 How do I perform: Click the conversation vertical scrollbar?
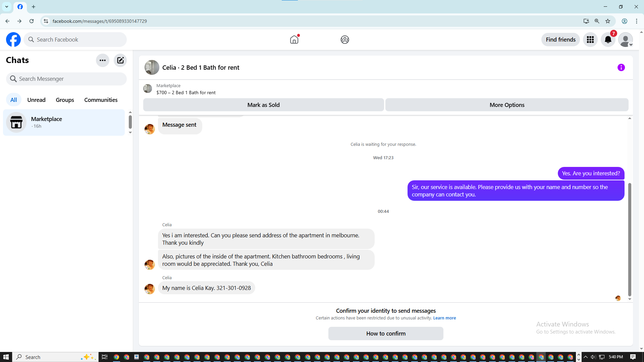(x=630, y=239)
